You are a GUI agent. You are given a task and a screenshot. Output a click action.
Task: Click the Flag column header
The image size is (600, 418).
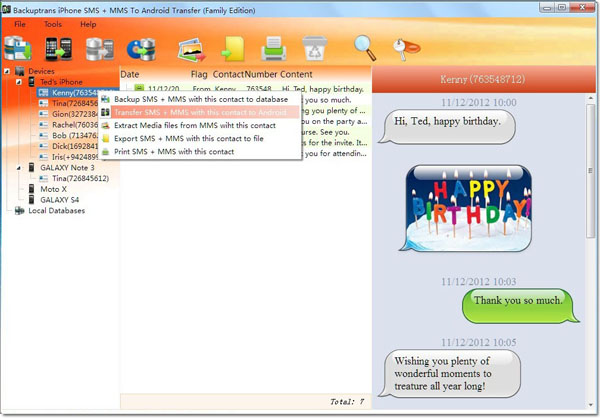pos(199,74)
